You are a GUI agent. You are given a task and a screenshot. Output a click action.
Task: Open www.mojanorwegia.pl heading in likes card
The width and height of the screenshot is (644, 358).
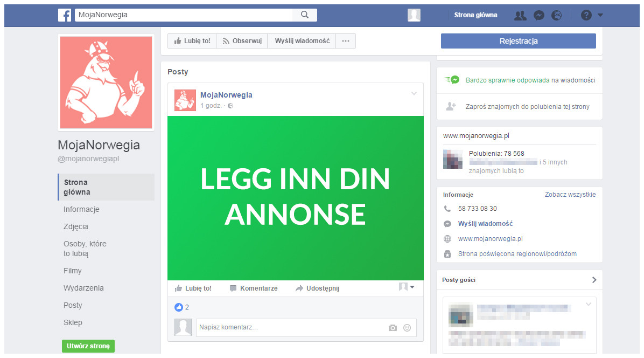[476, 136]
